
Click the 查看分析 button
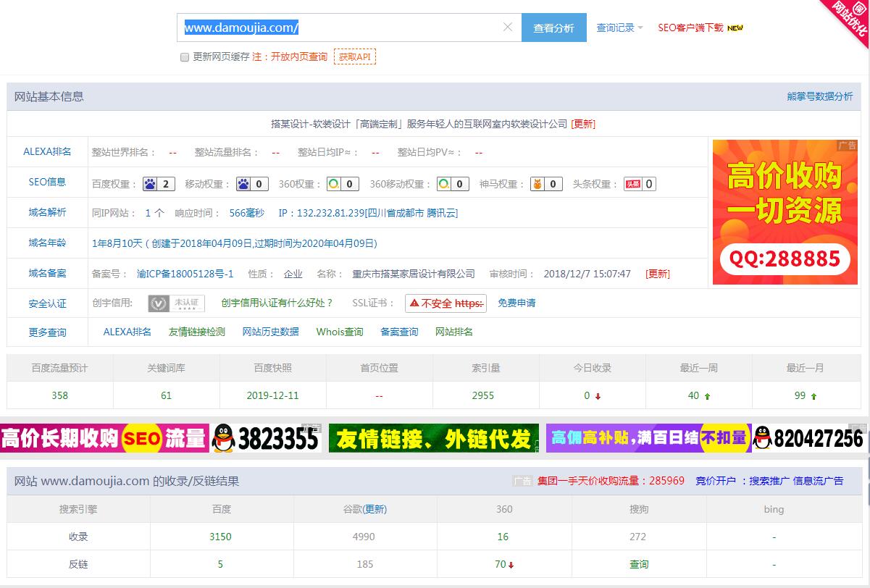554,28
